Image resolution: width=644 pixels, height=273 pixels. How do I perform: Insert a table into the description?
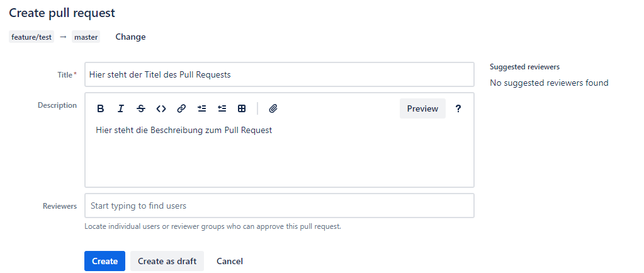(x=242, y=108)
